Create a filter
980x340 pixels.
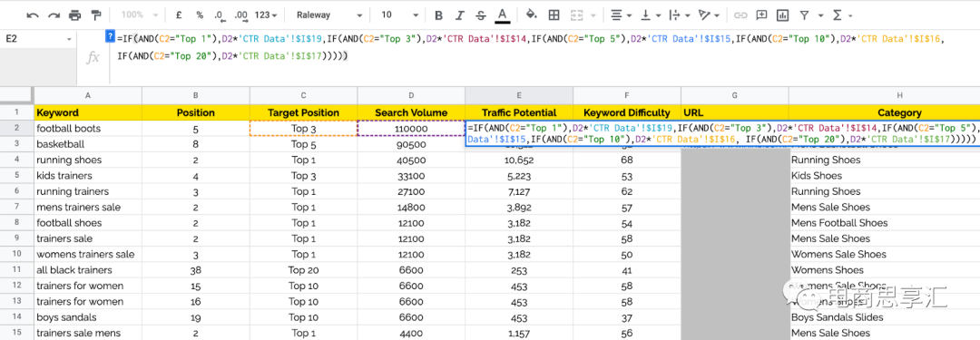(804, 15)
